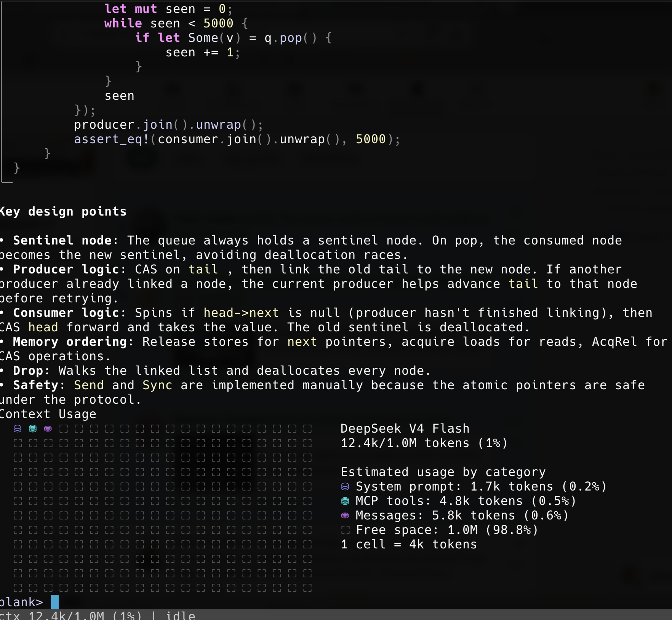Click the Messages legend icon

click(x=345, y=516)
